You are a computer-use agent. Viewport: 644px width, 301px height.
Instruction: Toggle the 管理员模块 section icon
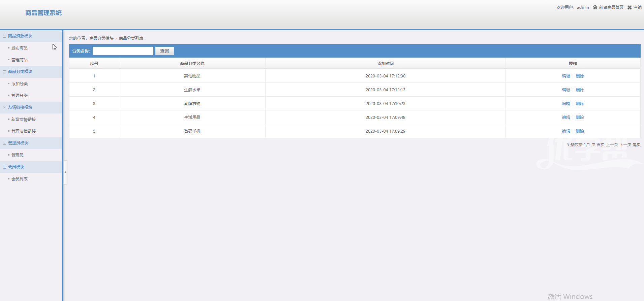tap(5, 143)
